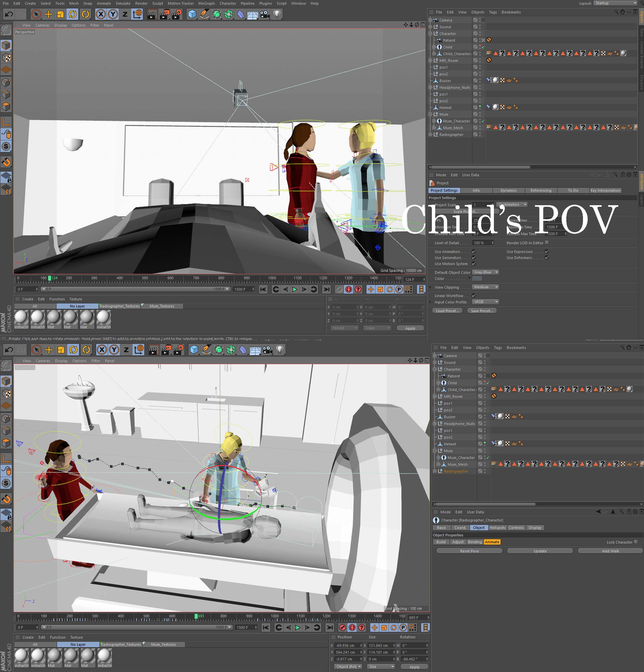Open the Pen spline tool below the MoGraph menu
Screen dimensions: 644x672
(x=204, y=14)
